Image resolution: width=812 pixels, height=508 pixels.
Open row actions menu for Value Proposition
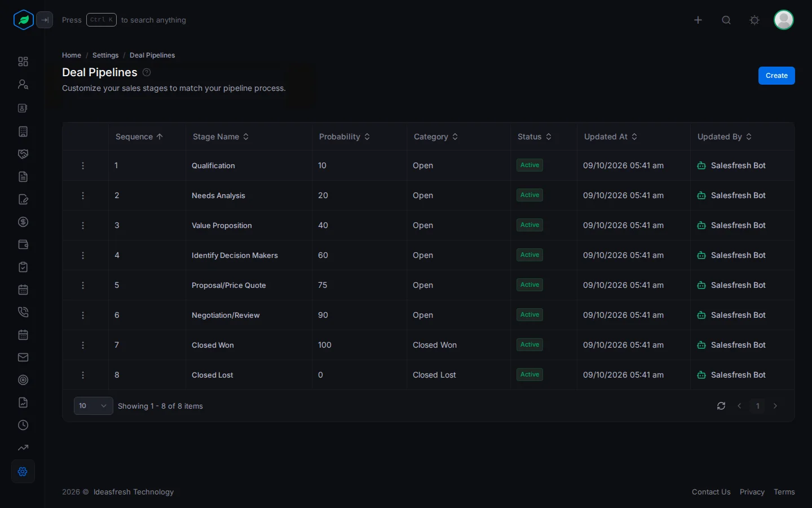[83, 225]
